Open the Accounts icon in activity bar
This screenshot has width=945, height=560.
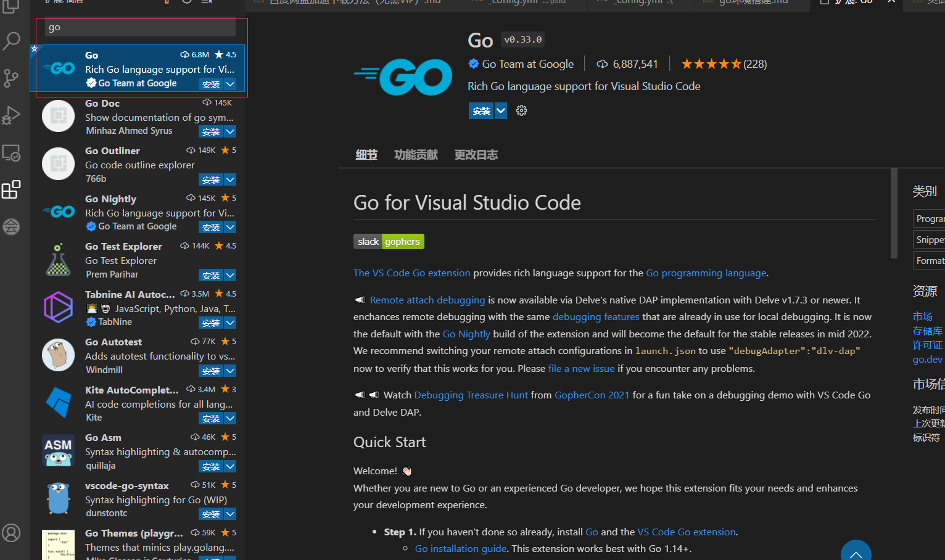point(11,533)
